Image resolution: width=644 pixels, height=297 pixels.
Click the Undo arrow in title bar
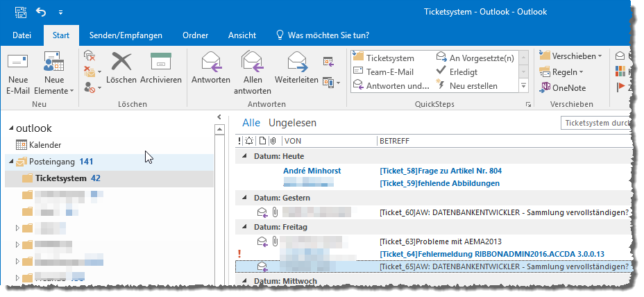[41, 12]
